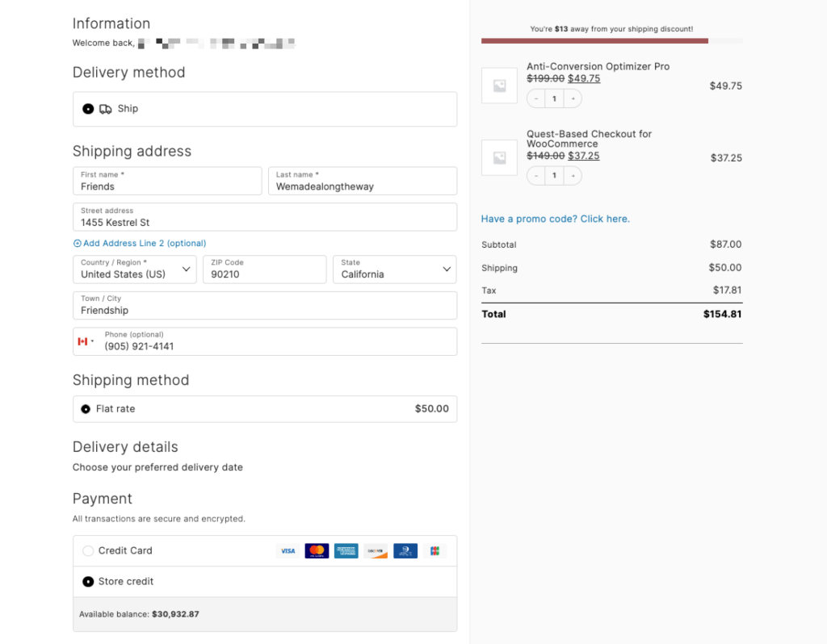Click the Discover card icon
Screen dimensions: 827x644
click(376, 550)
